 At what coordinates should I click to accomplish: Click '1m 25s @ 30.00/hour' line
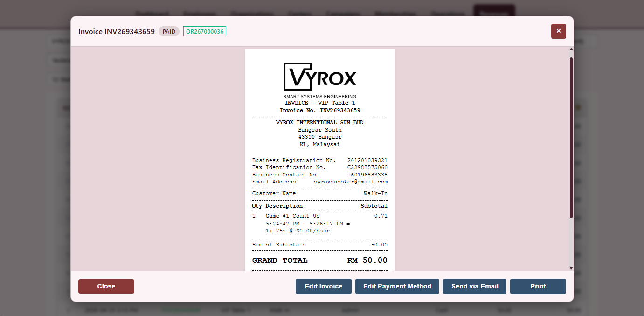[x=298, y=231]
